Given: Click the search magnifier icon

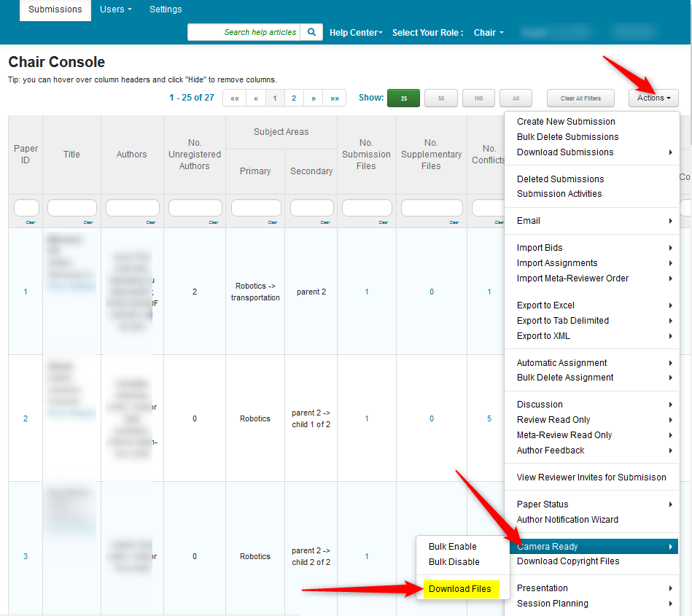Looking at the screenshot, I should tap(311, 32).
